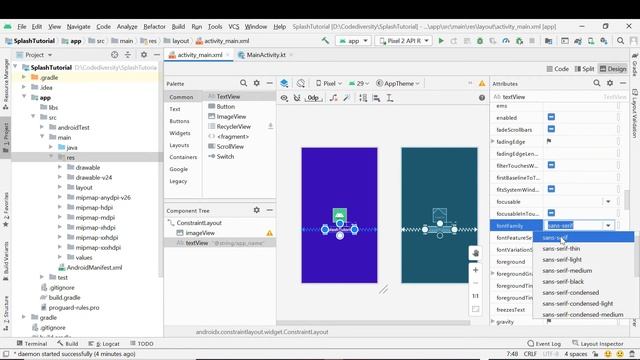
Task: Click the orientation for preview icon
Action: point(301,83)
